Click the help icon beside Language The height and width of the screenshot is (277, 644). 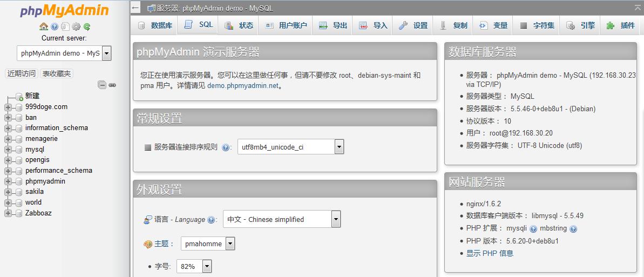click(211, 219)
